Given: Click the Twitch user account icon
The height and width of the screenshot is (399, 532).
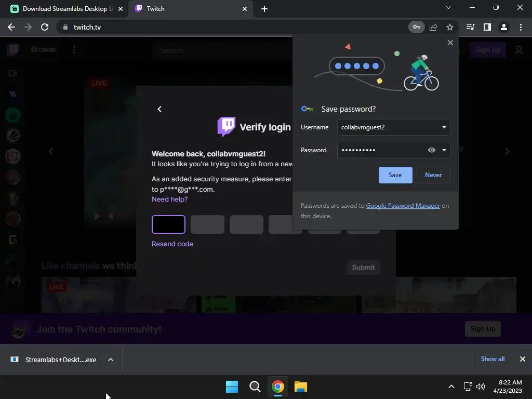Looking at the screenshot, I should tap(519, 50).
